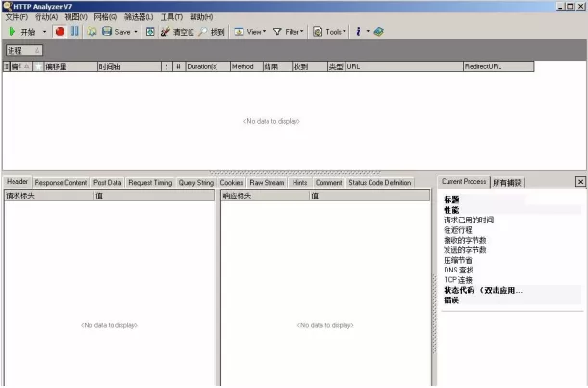Click the green book help icon
Screen dimensions: 588x388
point(379,32)
